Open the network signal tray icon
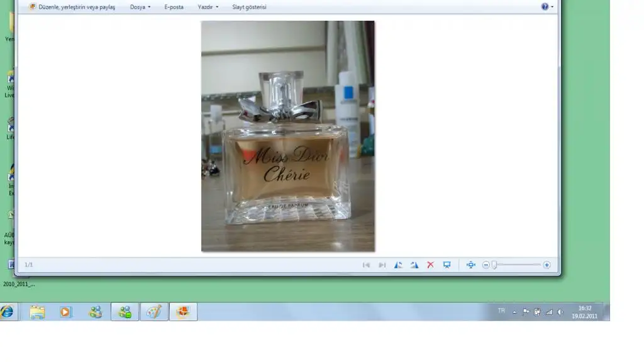Viewport: 644px width, 362px height. 548,312
